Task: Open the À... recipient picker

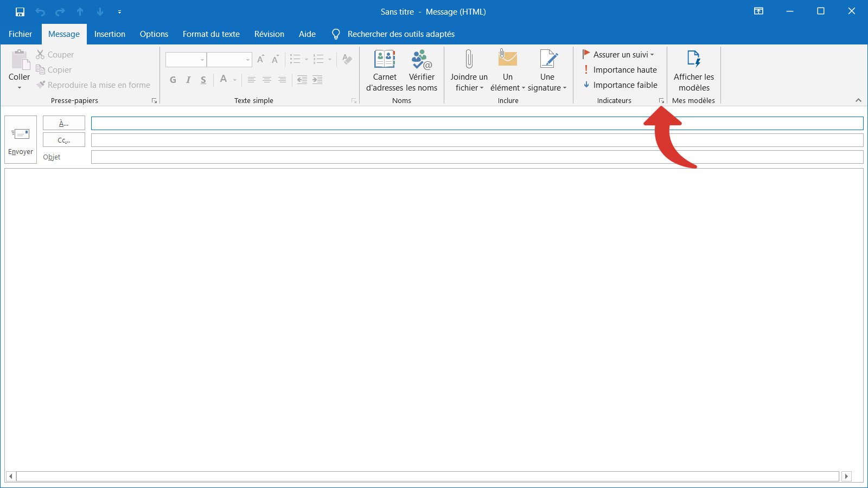Action: point(63,123)
